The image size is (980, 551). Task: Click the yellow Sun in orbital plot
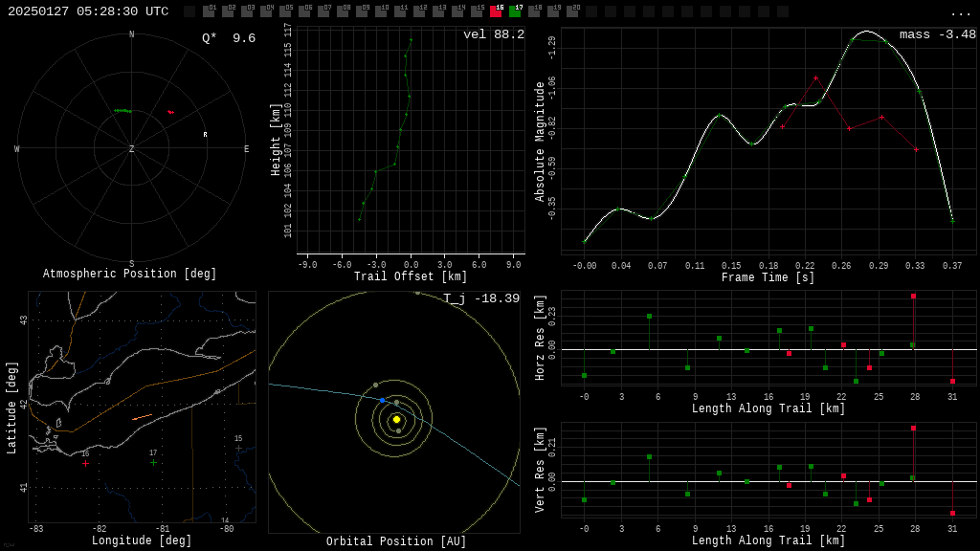click(396, 419)
